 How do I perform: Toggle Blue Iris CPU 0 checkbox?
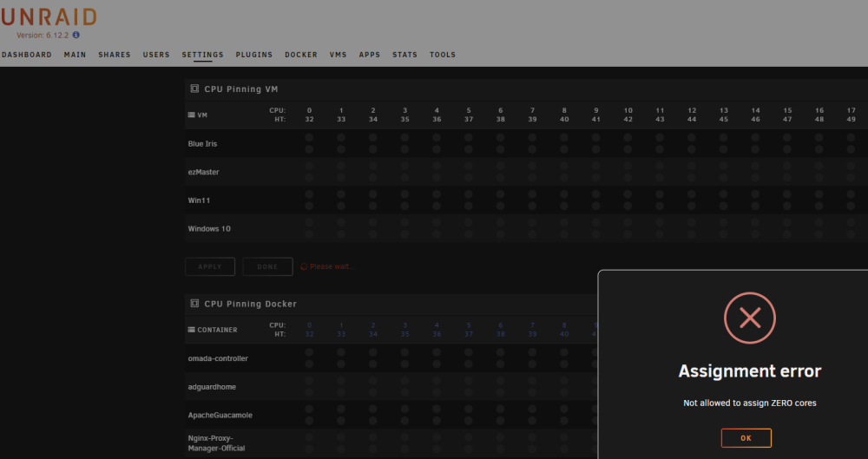[x=309, y=137]
